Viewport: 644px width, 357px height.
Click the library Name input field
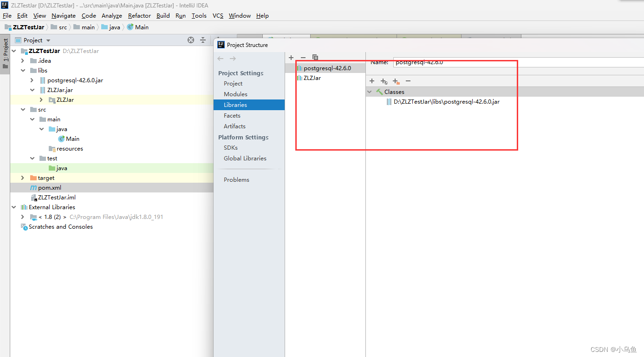(518, 62)
